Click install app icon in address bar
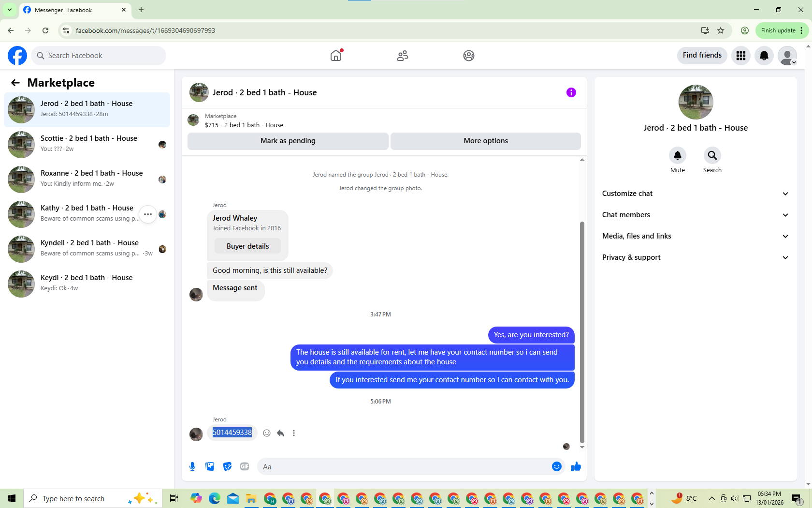This screenshot has height=508, width=812. (x=705, y=30)
